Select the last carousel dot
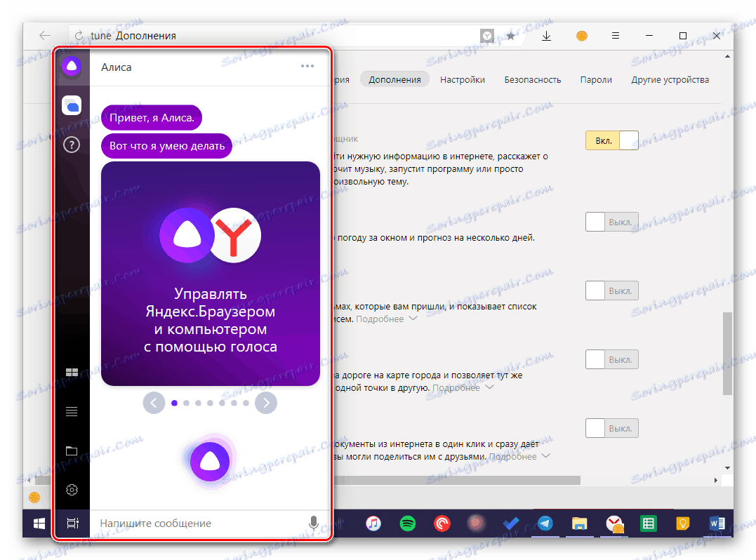The height and width of the screenshot is (560, 756). click(x=246, y=403)
